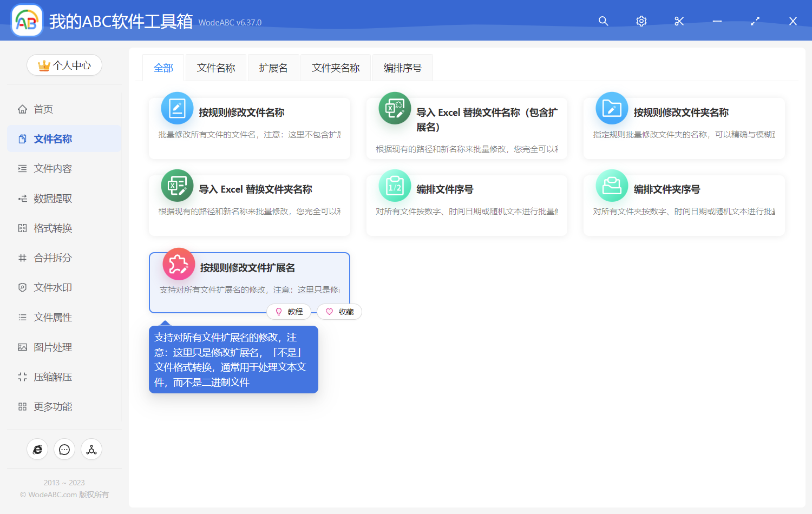
Task: Open the 按规则修改文件扩展名 puzzle icon
Action: tap(178, 264)
